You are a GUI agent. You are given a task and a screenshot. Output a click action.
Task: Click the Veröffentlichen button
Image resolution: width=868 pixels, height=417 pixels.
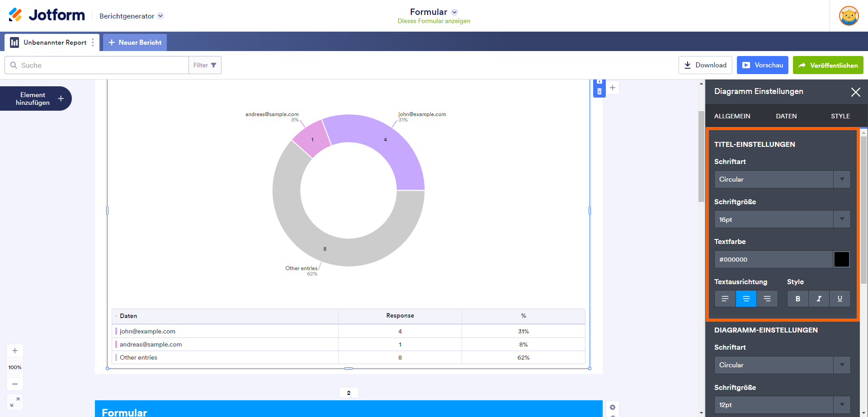tap(828, 65)
